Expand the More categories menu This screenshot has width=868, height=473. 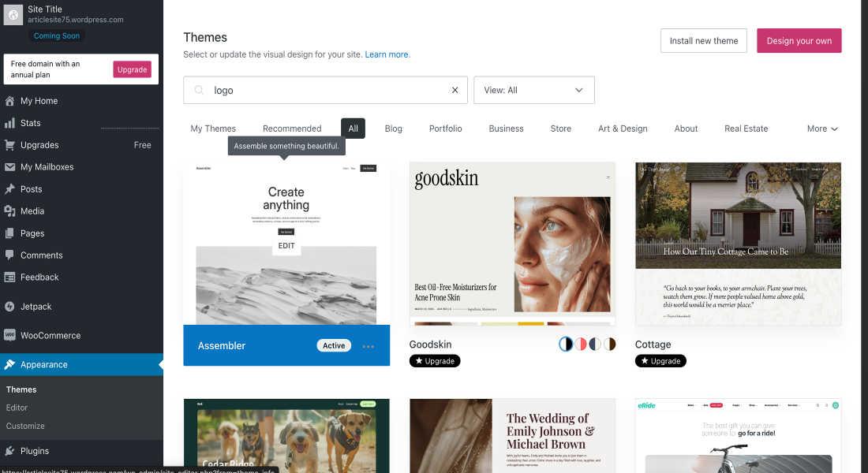coord(822,128)
